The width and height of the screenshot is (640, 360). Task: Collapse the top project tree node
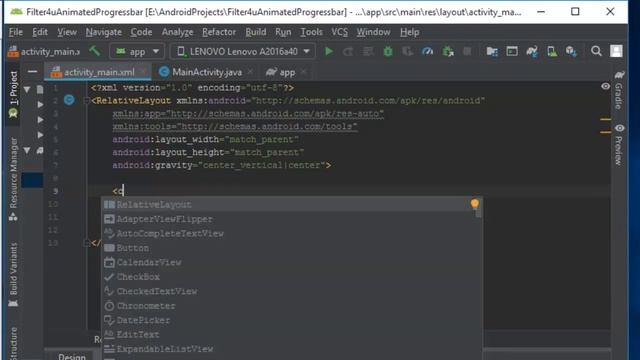(27, 89)
